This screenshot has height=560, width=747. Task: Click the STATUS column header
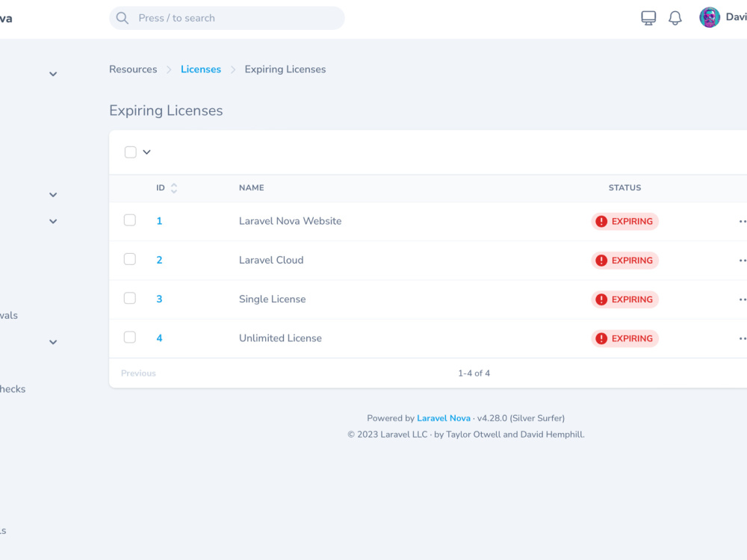624,187
